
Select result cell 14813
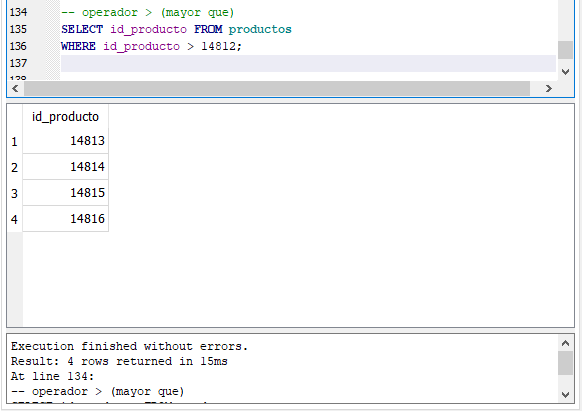[65, 141]
